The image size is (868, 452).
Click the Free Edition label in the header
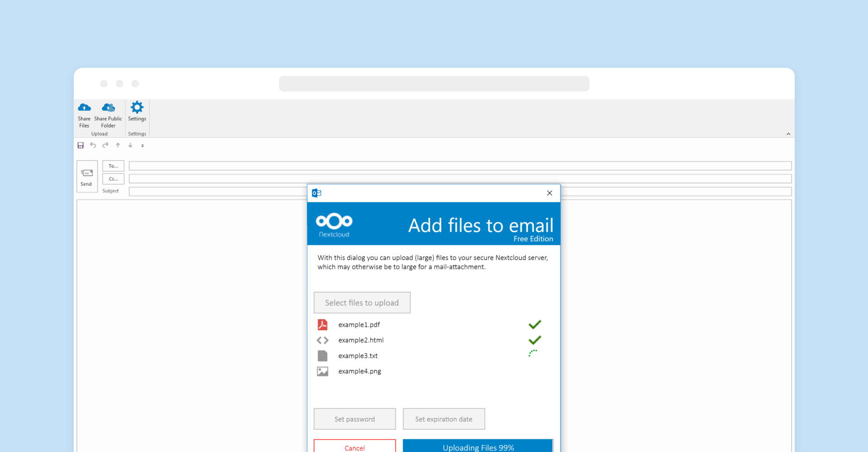[x=533, y=239]
